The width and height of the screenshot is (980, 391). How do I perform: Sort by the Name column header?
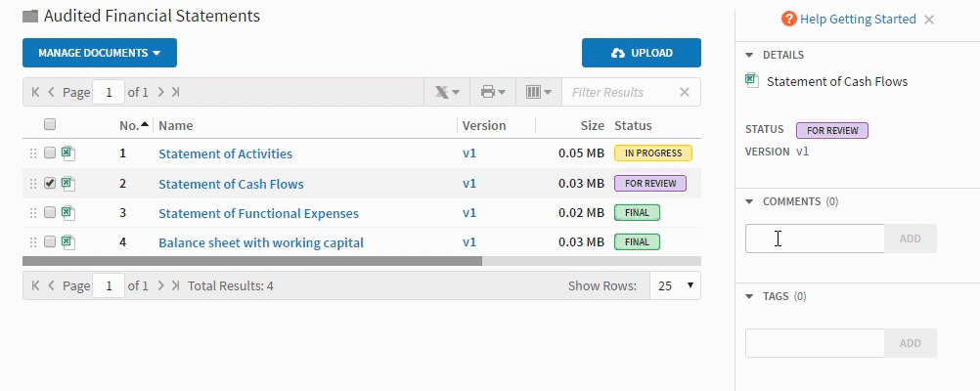pyautogui.click(x=176, y=125)
